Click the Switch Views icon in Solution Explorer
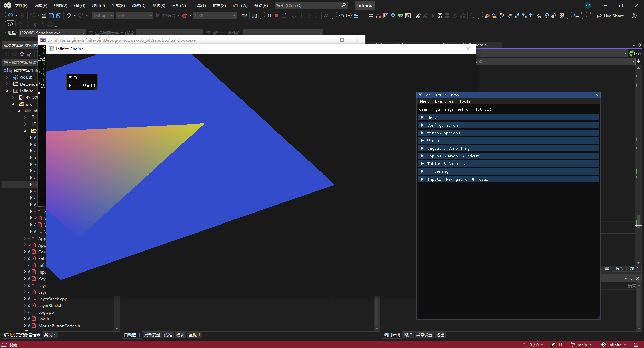 pos(30,54)
